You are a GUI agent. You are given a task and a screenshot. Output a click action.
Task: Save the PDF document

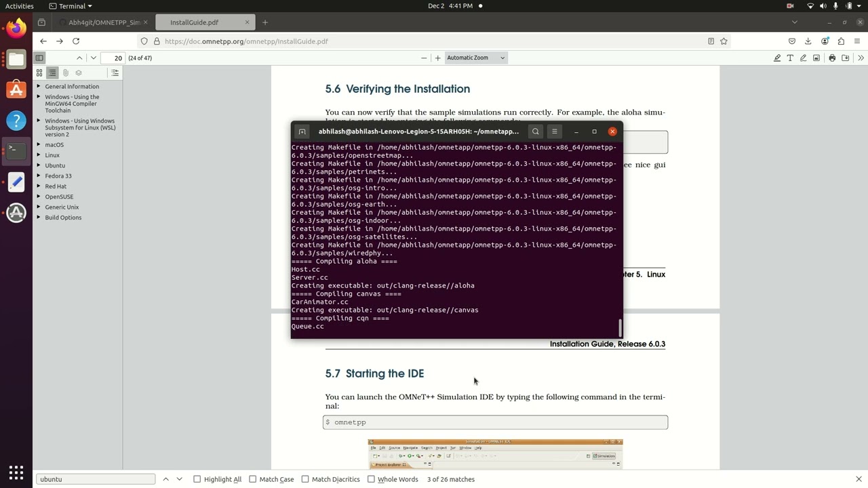(846, 58)
